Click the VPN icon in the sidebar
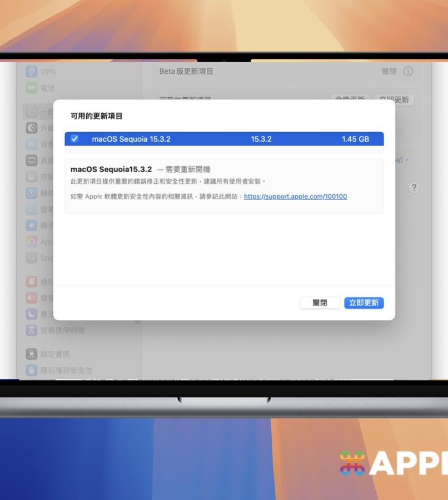This screenshot has height=500, width=448. pos(32,72)
